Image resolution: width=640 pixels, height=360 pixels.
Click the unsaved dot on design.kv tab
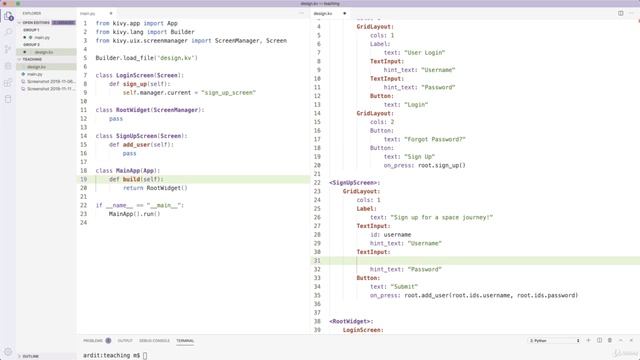pos(344,13)
